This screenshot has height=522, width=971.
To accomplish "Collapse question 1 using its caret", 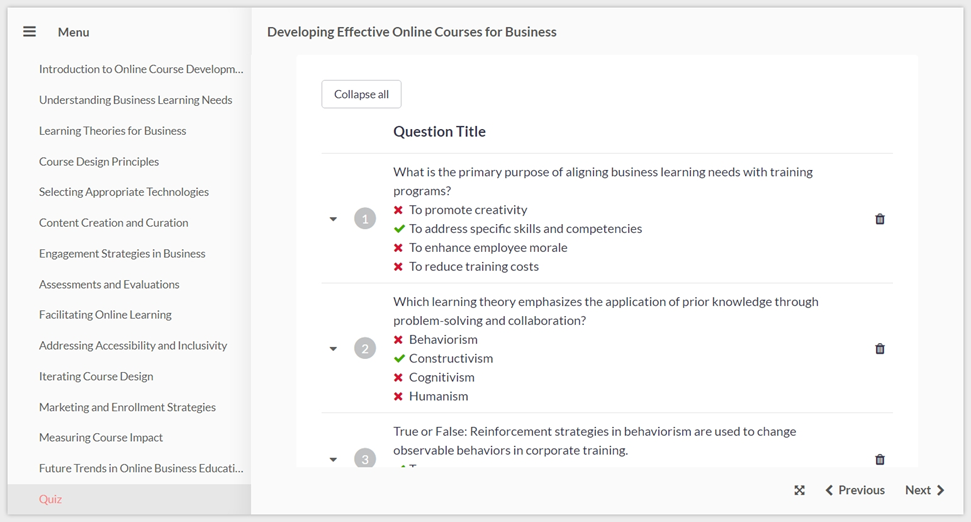I will (x=333, y=219).
